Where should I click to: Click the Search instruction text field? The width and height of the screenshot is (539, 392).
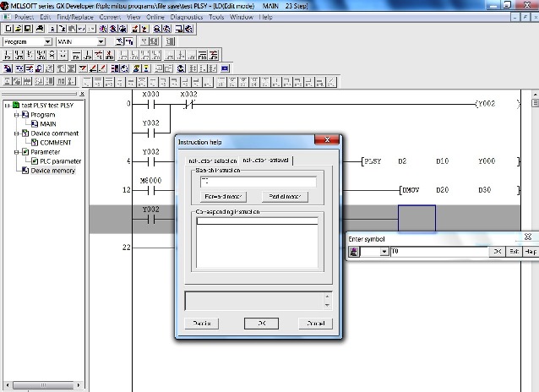pyautogui.click(x=258, y=182)
